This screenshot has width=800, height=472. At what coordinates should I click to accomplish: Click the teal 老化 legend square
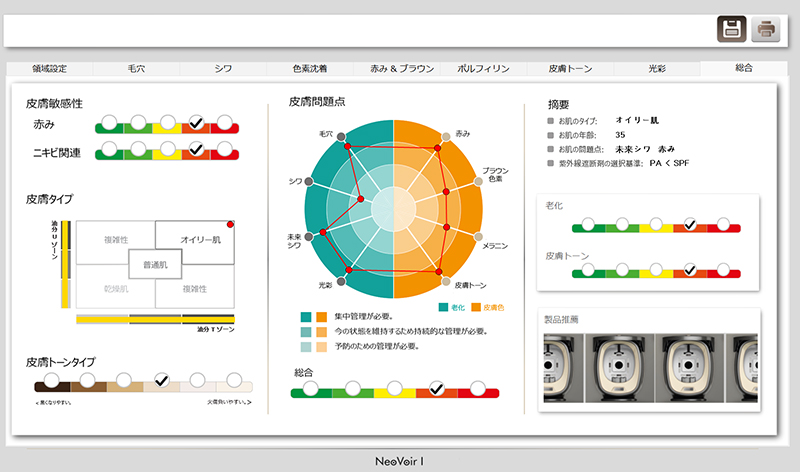tap(443, 307)
